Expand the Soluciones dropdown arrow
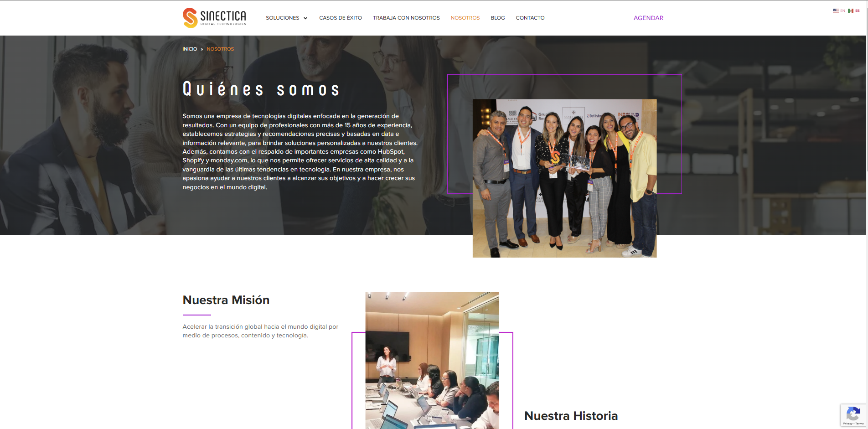The height and width of the screenshot is (429, 868). tap(305, 18)
